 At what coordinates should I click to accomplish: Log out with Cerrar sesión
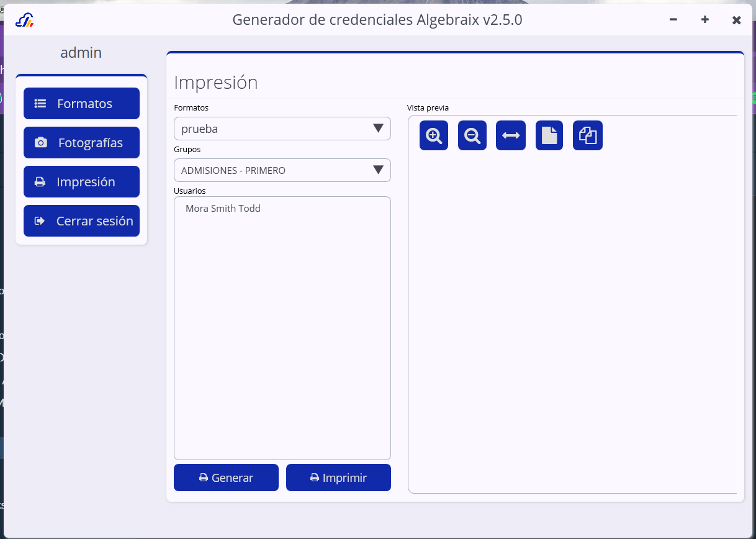coord(81,221)
